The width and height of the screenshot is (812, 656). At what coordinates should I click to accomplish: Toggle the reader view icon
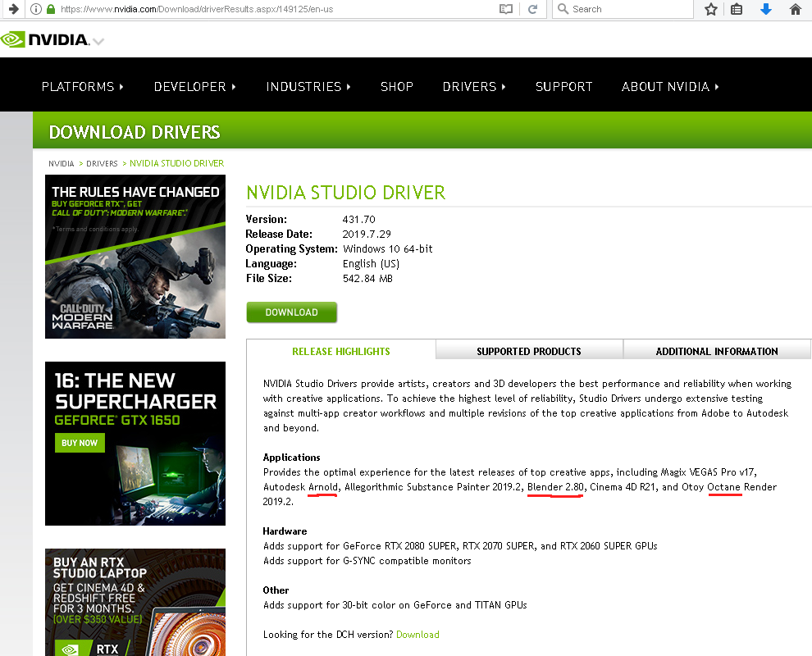pyautogui.click(x=505, y=9)
